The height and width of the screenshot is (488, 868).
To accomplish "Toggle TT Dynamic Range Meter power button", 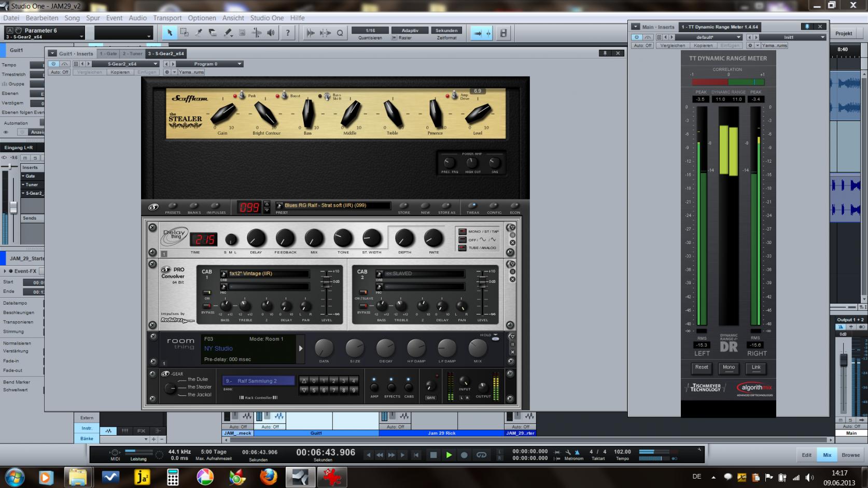I will 636,37.
